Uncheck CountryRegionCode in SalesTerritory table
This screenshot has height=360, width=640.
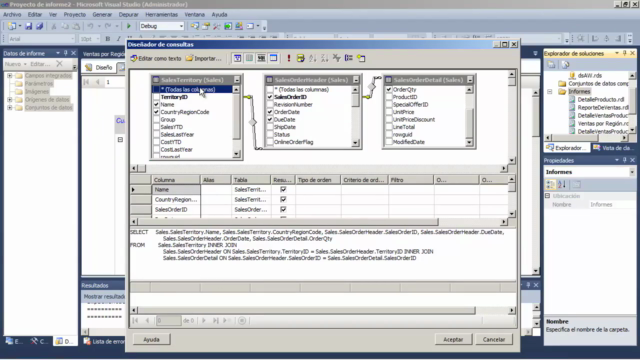(156, 112)
